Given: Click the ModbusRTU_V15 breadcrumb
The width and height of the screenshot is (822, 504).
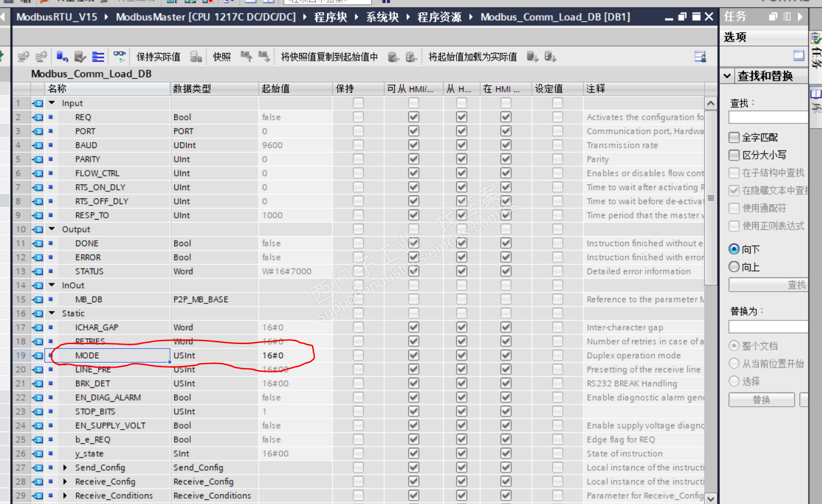Looking at the screenshot, I should pos(57,17).
